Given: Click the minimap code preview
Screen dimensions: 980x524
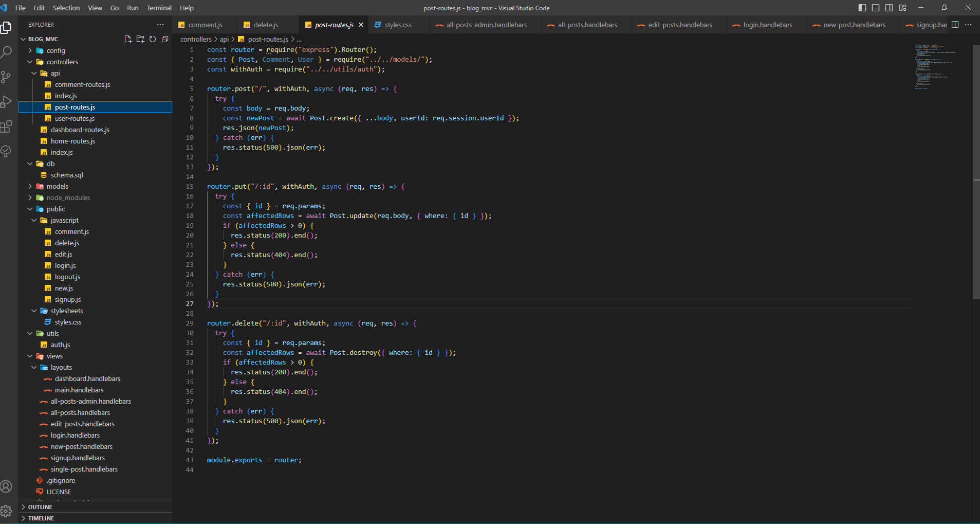Looking at the screenshot, I should coord(935,67).
